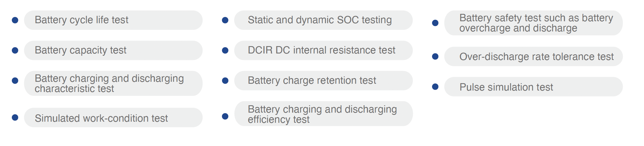Open Battery safety test overcharge and discharge item

pyautogui.click(x=533, y=23)
